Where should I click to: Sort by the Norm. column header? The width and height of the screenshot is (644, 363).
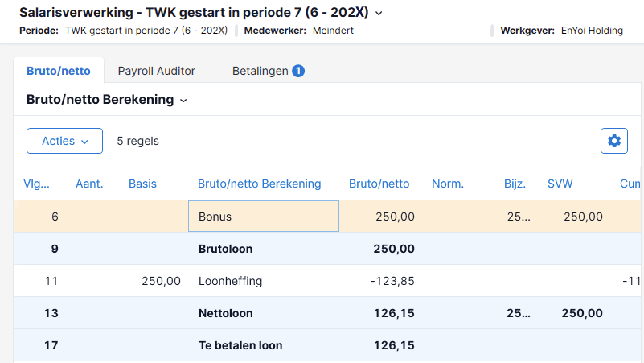[448, 184]
